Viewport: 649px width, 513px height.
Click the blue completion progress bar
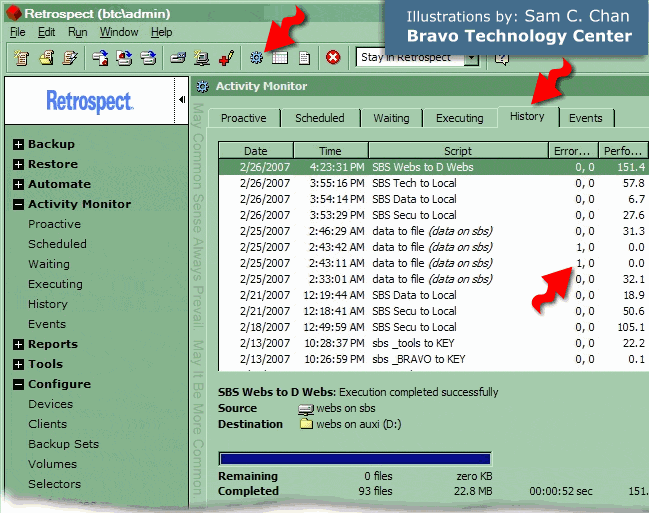click(354, 459)
